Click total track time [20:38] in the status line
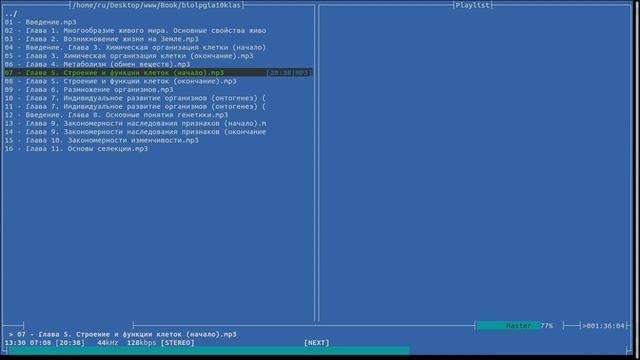The image size is (640, 360). [70, 343]
